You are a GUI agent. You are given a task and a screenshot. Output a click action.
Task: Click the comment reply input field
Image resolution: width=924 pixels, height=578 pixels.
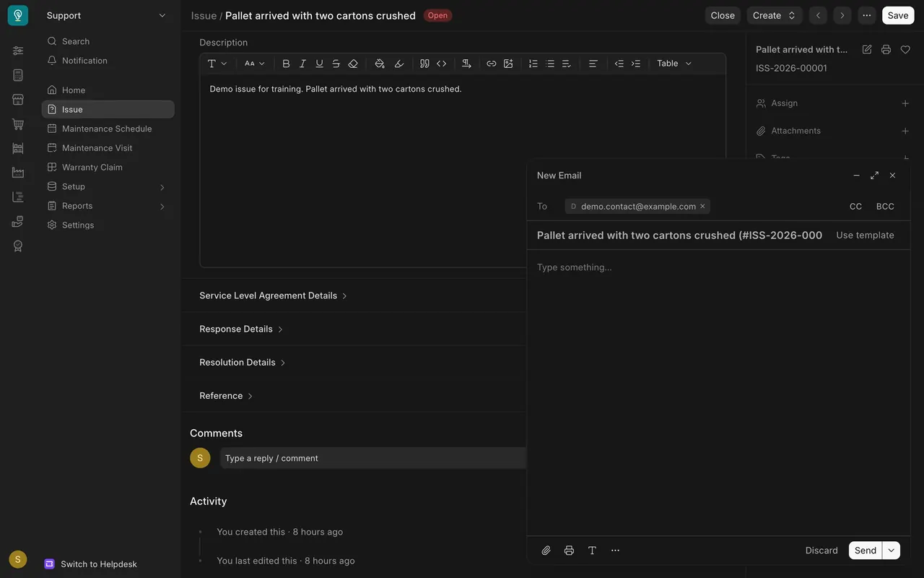373,458
